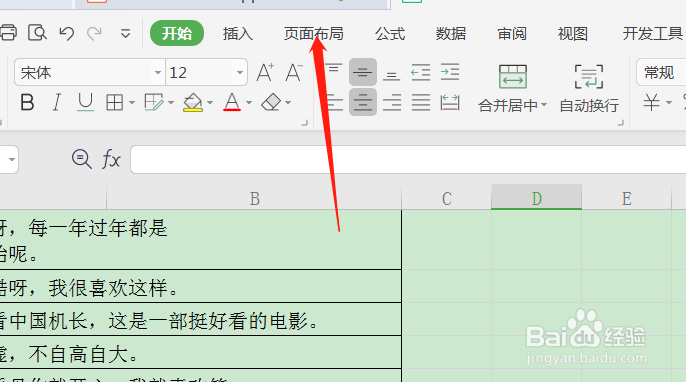Expand quick access toolbar customize arrow
The image size is (686, 382).
(x=126, y=34)
